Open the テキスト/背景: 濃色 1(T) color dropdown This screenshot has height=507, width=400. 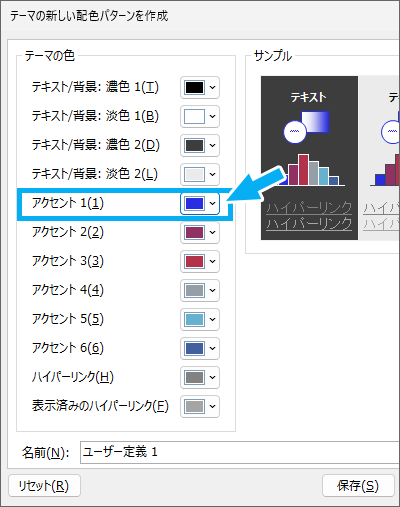200,88
